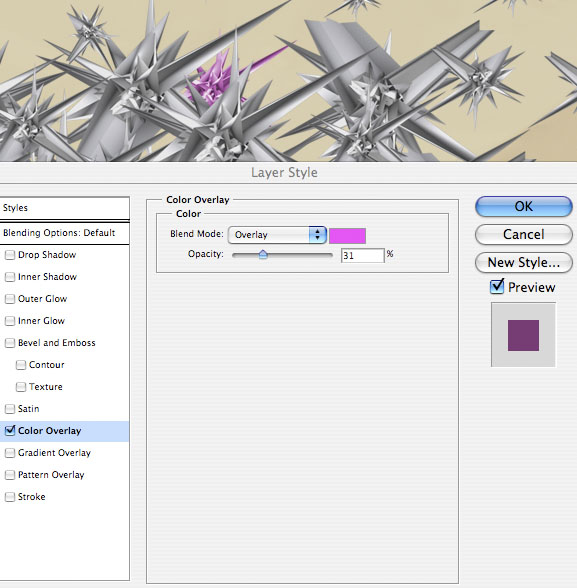
Task: Select the Drop Shadow label in style list
Action: (x=47, y=255)
